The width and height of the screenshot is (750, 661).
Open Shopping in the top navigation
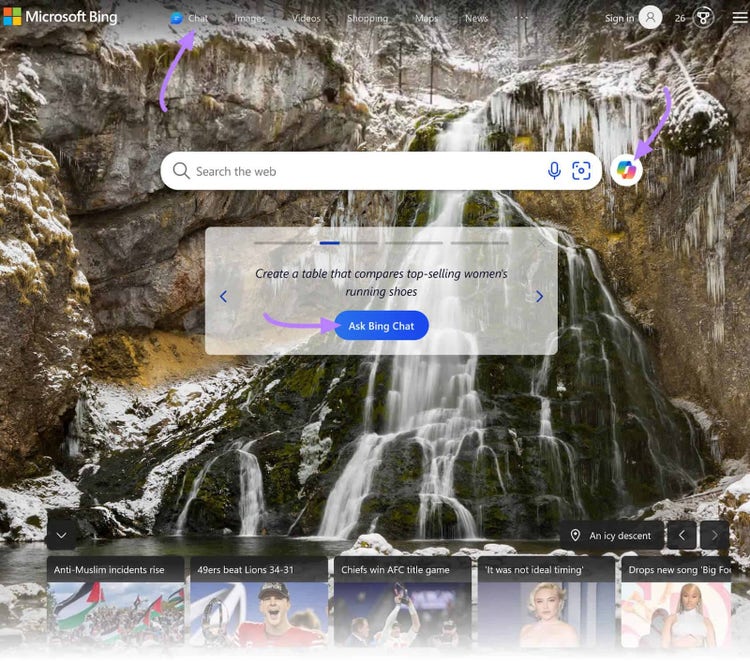(367, 18)
